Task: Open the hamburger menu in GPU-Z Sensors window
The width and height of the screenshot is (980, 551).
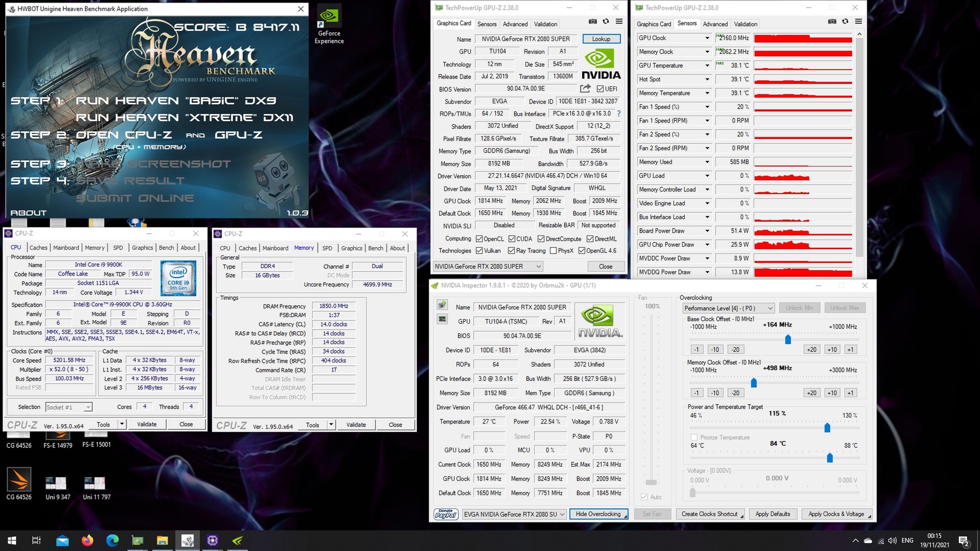Action: coord(859,21)
